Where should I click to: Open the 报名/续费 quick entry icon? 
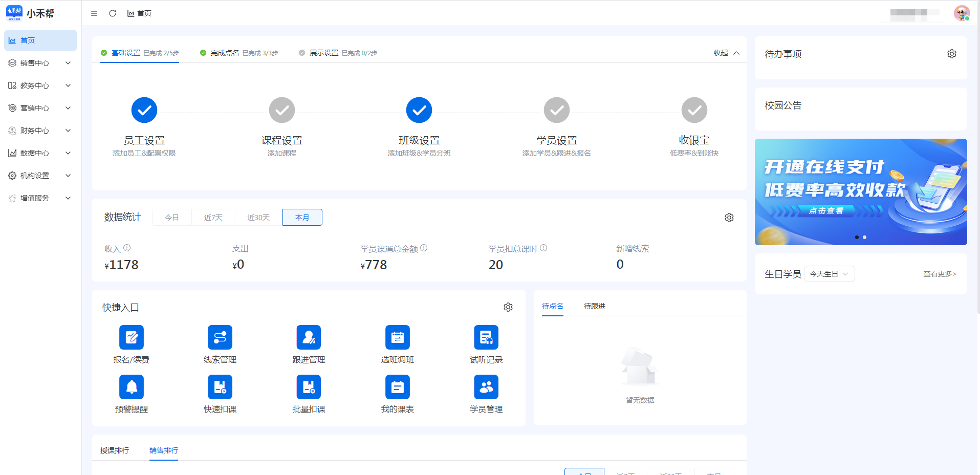coord(132,338)
